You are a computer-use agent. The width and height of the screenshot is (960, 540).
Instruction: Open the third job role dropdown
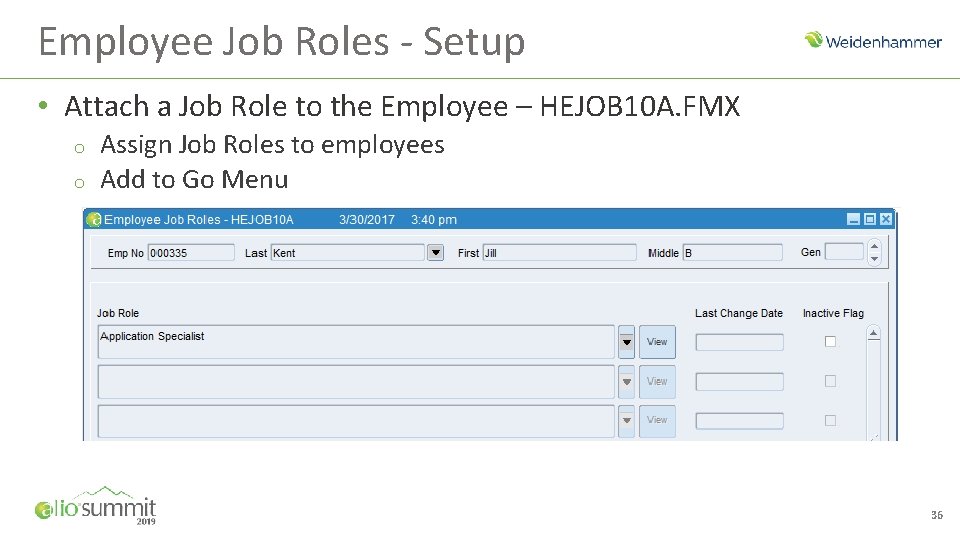[627, 420]
